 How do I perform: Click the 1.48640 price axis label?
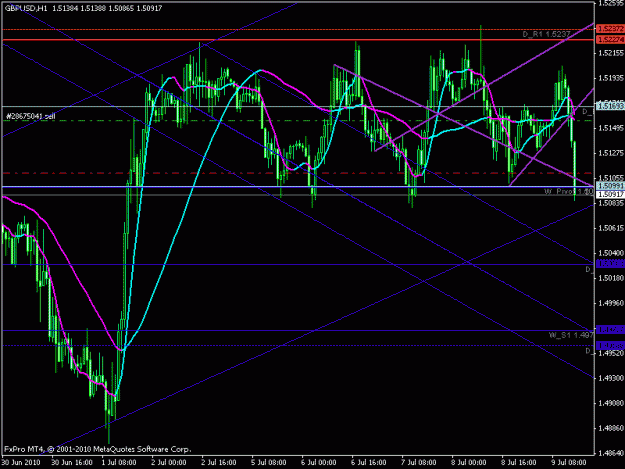pyautogui.click(x=611, y=453)
